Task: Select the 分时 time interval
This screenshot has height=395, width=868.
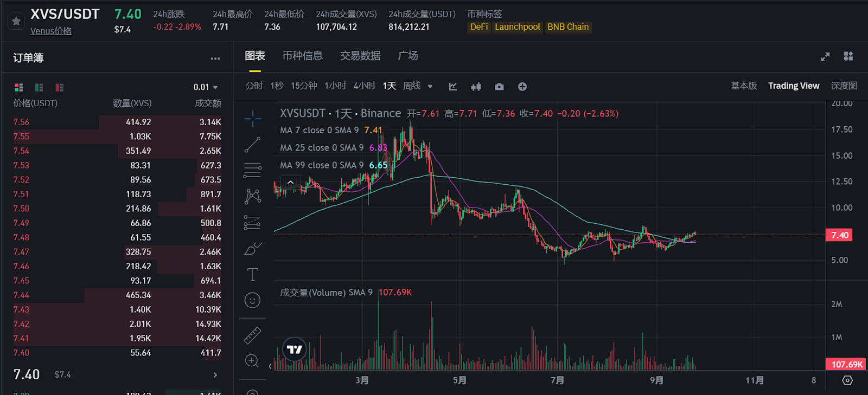Action: [254, 86]
